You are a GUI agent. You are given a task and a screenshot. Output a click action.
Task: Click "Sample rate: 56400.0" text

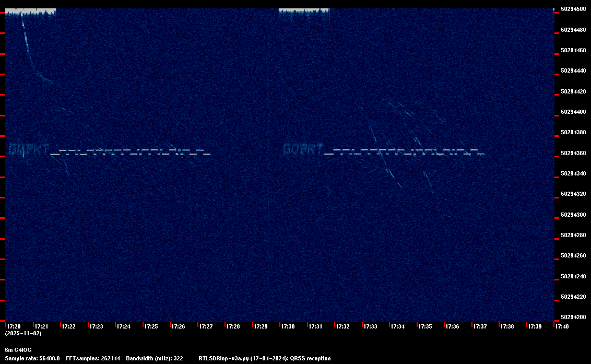click(32, 358)
